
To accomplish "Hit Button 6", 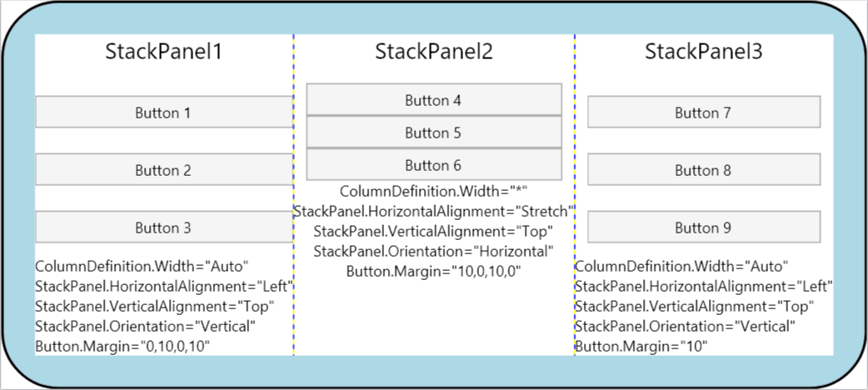I will click(x=433, y=165).
